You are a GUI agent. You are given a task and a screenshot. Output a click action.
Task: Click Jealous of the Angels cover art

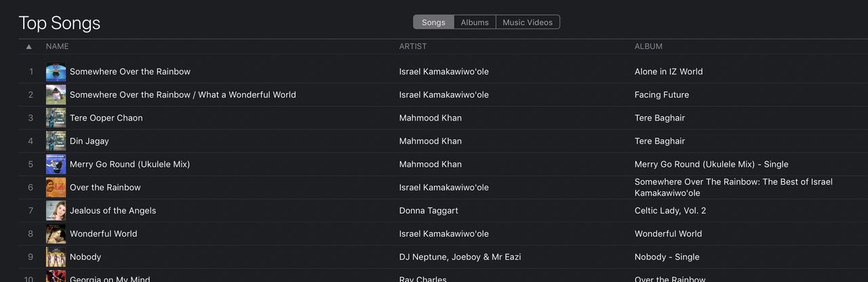56,211
